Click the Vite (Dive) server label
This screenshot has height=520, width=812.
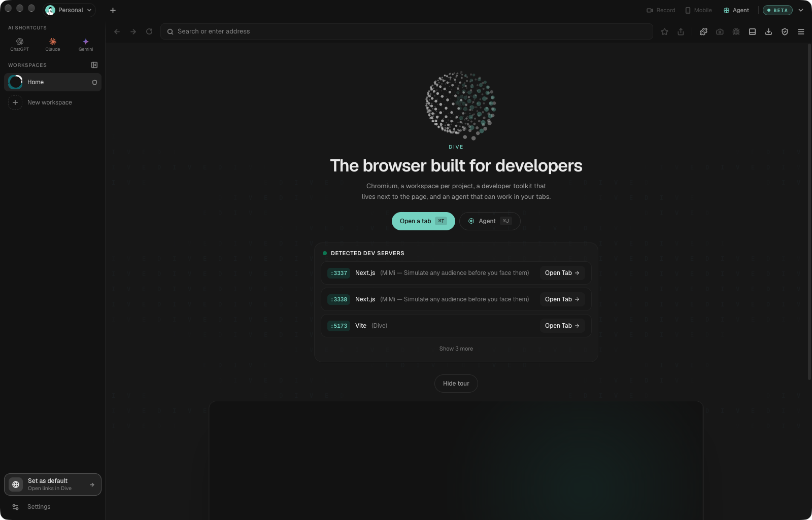371,326
